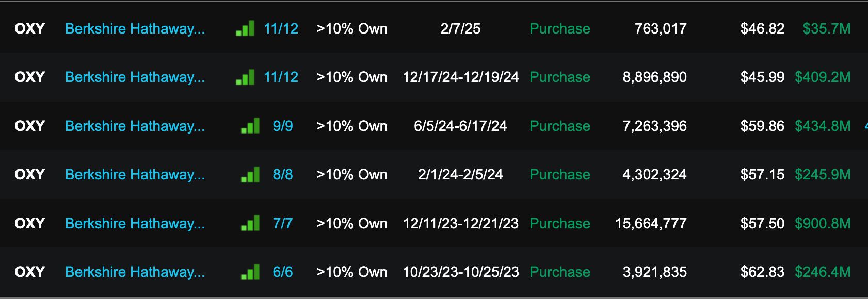Click the bar rating icon next to 8/8

(250, 175)
